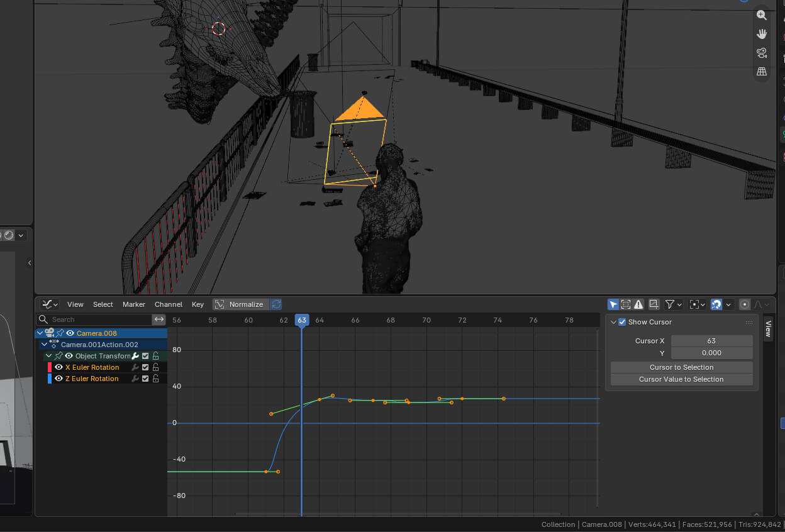The width and height of the screenshot is (785, 532).
Task: Toggle the snapping magnet icon
Action: click(716, 304)
